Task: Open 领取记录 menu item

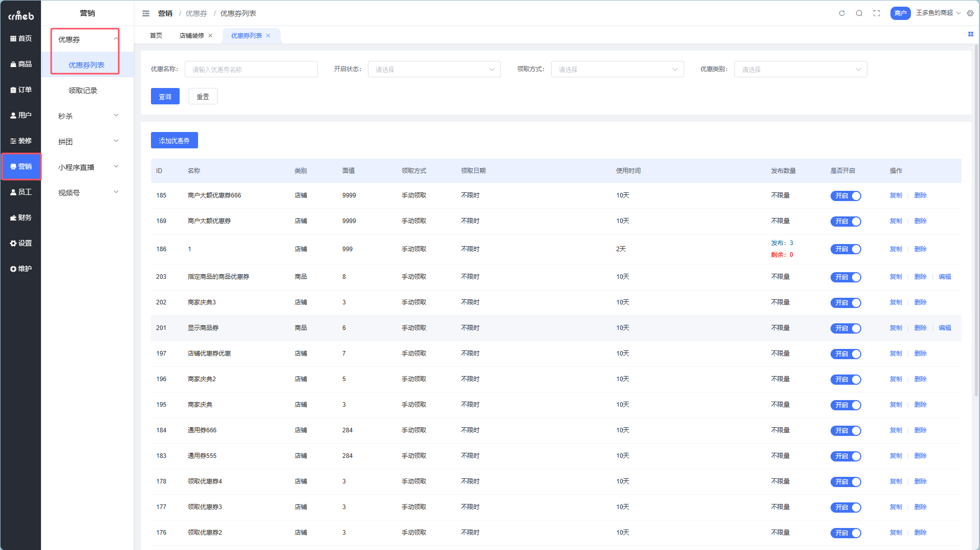Action: tap(83, 91)
